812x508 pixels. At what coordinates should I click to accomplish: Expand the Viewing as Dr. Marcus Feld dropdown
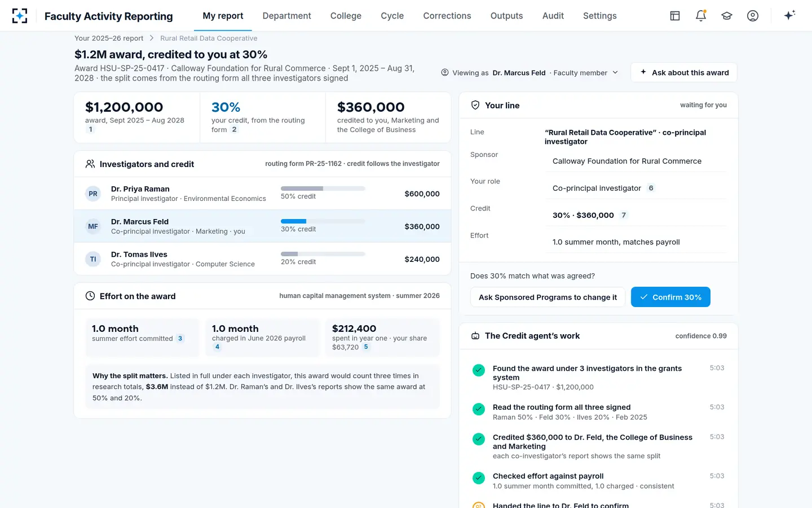[x=529, y=73]
